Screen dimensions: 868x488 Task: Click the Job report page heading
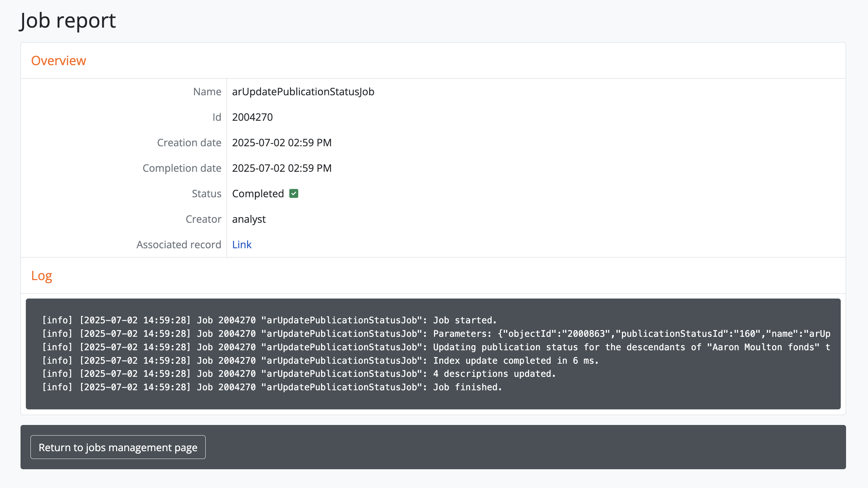[68, 20]
